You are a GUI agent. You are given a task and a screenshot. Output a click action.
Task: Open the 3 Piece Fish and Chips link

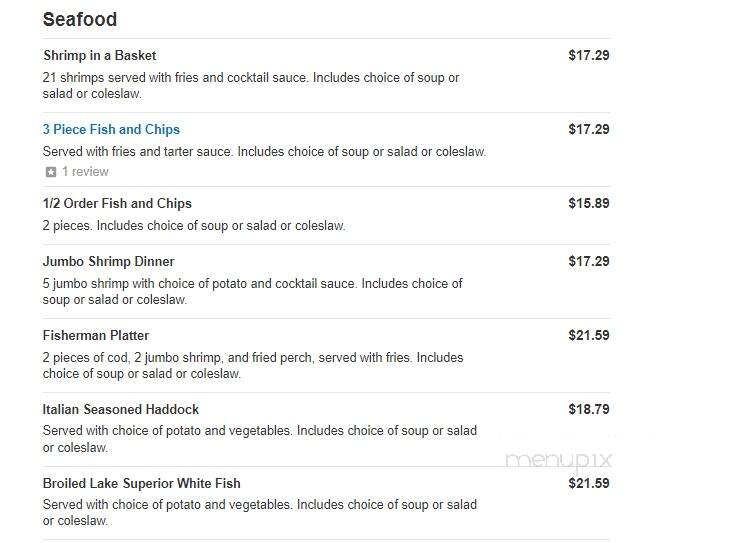(111, 129)
